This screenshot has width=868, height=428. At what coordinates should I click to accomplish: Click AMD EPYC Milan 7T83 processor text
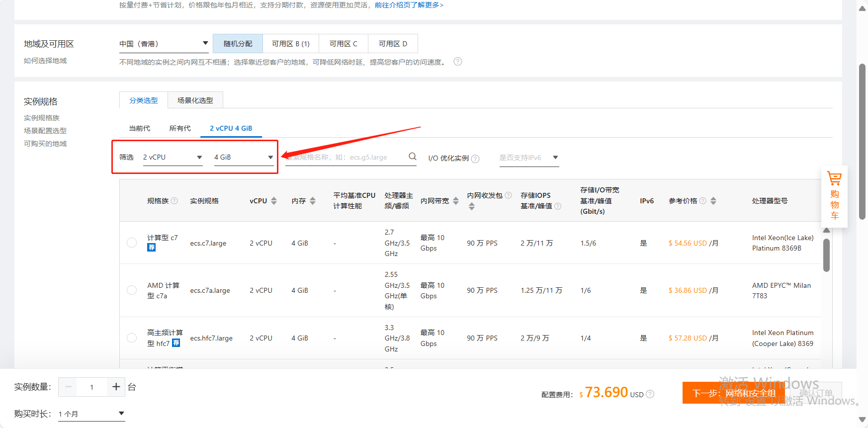coord(781,290)
